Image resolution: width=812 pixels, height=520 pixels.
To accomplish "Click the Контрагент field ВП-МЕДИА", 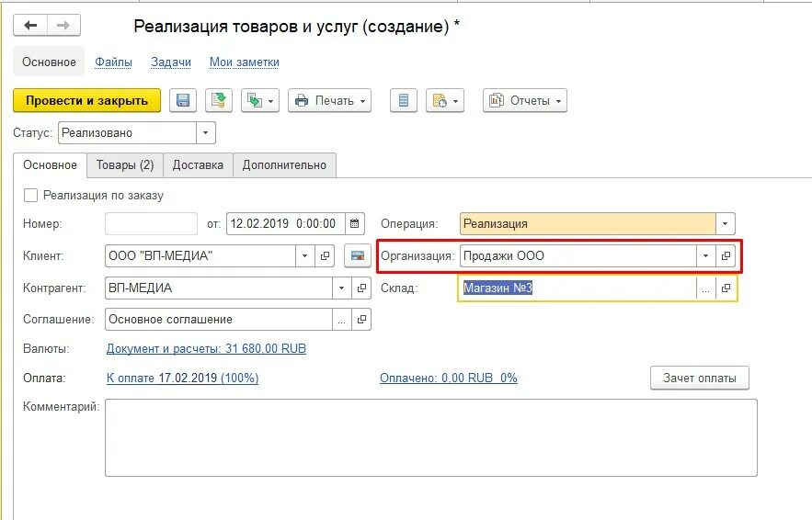I will coord(219,288).
